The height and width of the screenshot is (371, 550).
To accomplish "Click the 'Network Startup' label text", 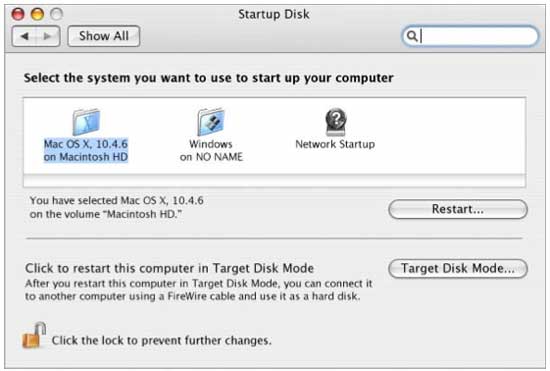I will pyautogui.click(x=335, y=144).
